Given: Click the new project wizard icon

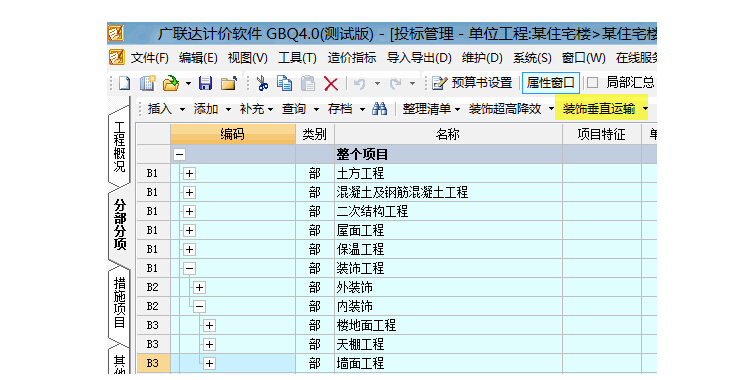Looking at the screenshot, I should pos(148,83).
